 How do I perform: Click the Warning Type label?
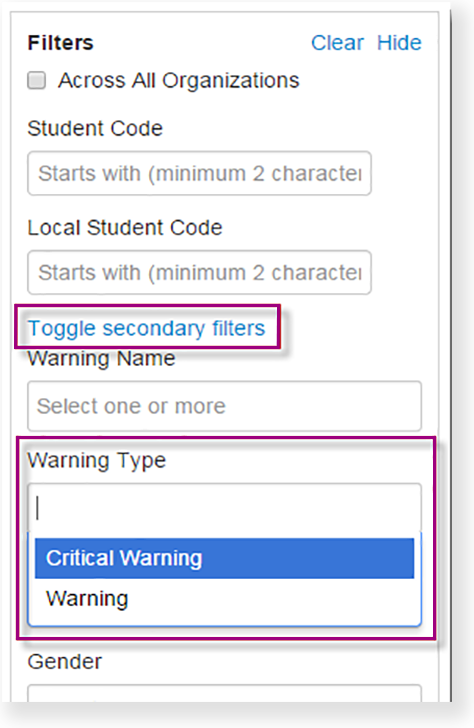(x=97, y=461)
